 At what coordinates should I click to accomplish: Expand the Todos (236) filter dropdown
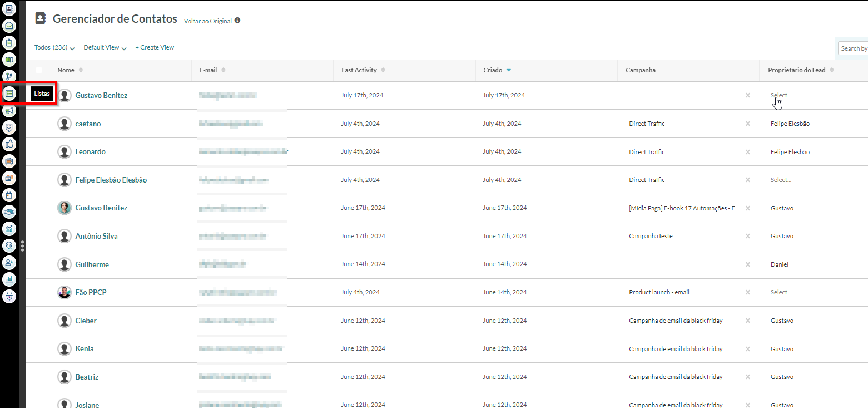54,48
